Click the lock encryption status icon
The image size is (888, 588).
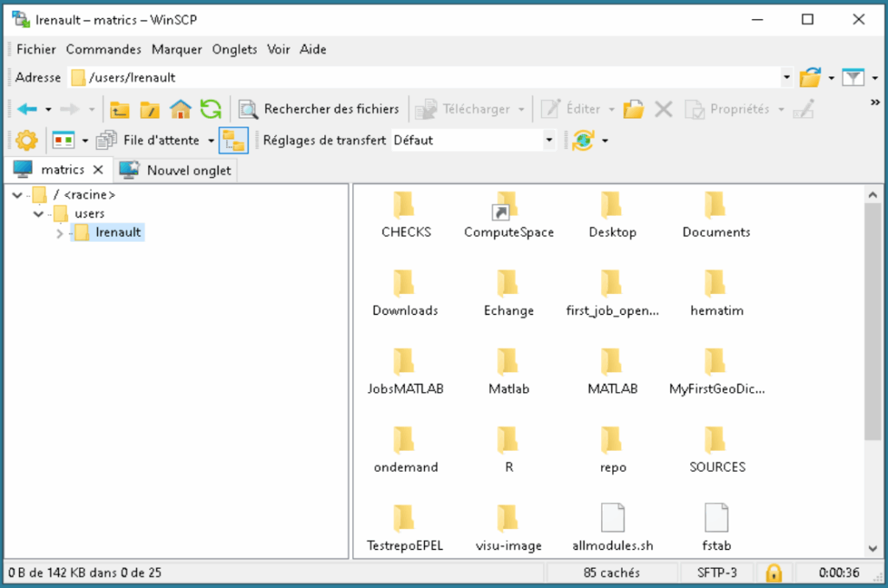(x=774, y=572)
